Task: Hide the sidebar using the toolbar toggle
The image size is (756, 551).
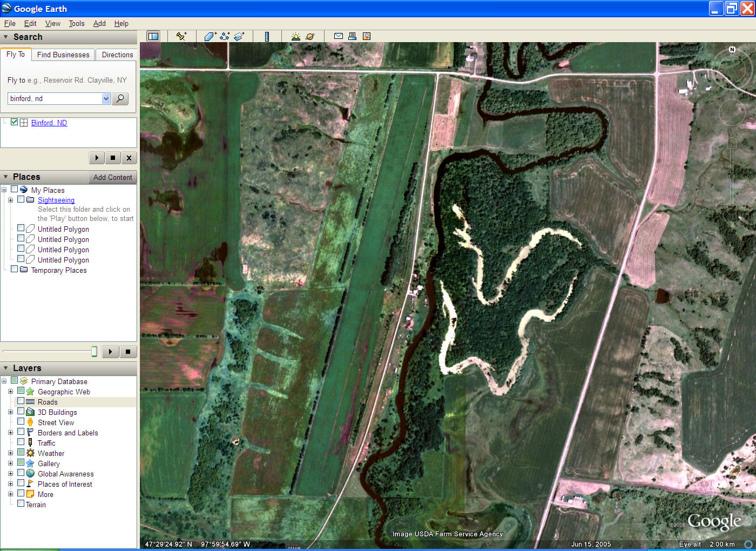Action: 153,36
